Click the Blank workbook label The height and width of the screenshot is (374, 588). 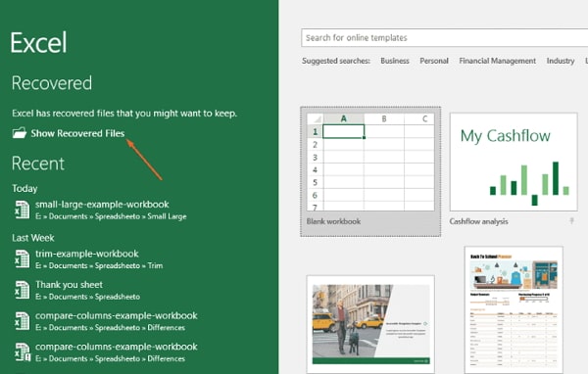(x=333, y=221)
